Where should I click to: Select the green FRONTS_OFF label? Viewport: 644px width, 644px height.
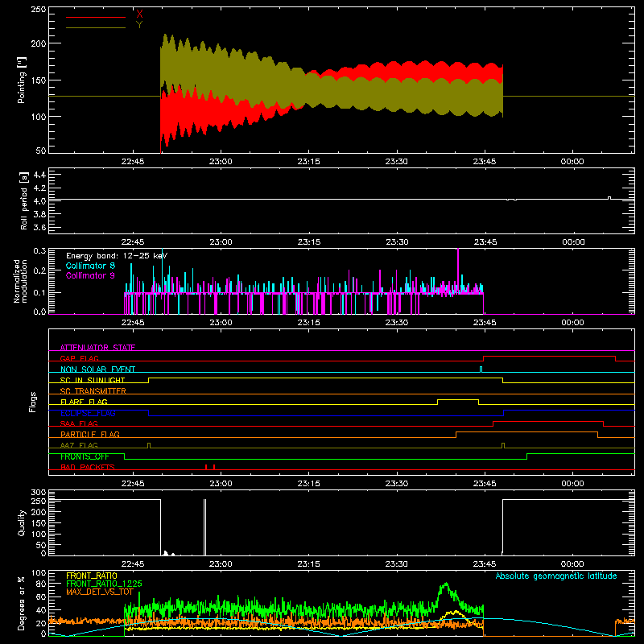click(x=85, y=456)
